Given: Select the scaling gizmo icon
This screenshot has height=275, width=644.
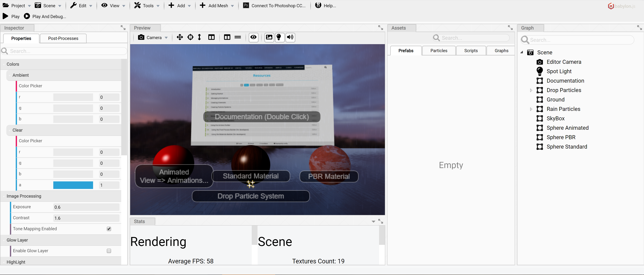Looking at the screenshot, I should click(x=199, y=38).
